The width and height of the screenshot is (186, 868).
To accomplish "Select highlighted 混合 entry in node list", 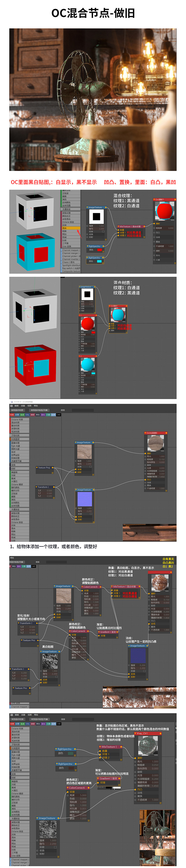I will point(71,228).
